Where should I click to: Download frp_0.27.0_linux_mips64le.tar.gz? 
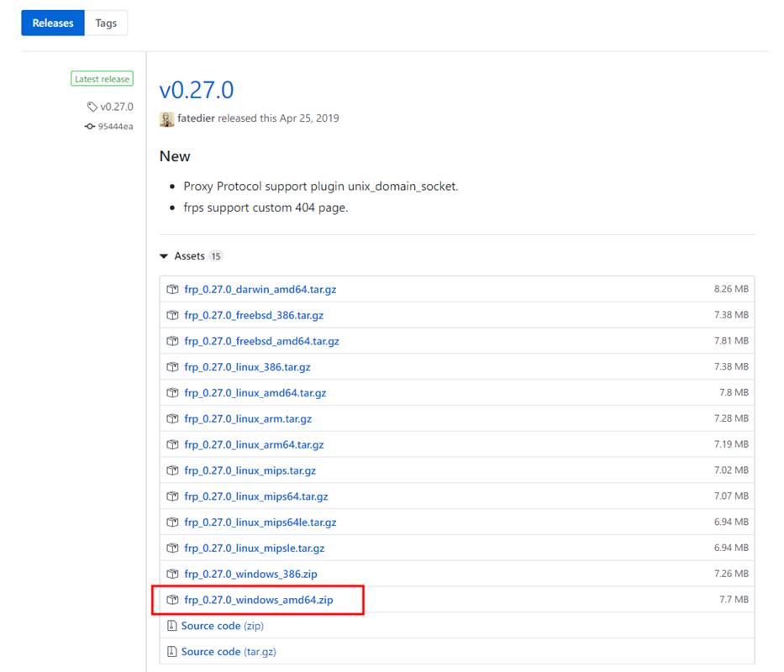(260, 522)
